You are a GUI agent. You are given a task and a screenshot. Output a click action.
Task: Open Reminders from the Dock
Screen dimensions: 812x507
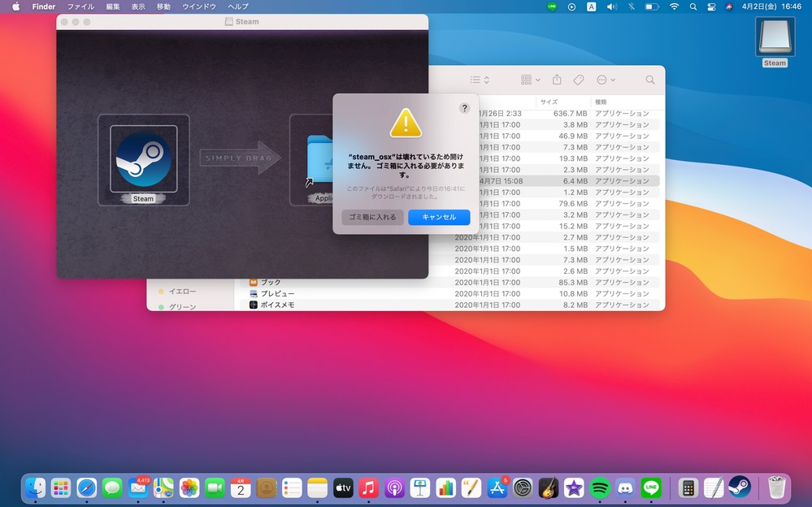coord(292,487)
